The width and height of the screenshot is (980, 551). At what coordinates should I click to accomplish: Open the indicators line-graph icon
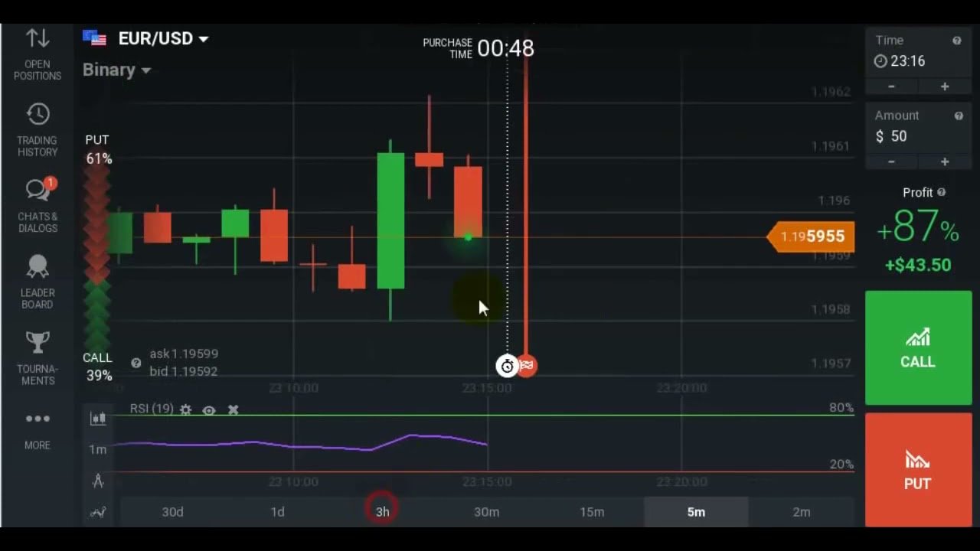[98, 512]
